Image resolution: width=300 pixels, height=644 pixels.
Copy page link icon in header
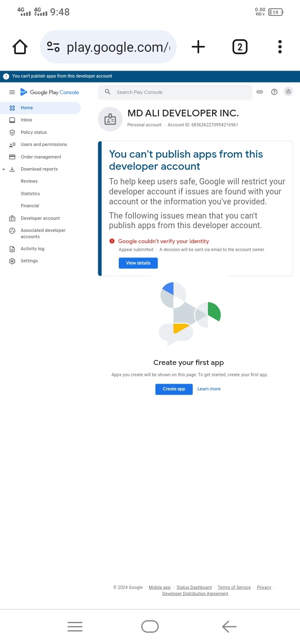(260, 92)
